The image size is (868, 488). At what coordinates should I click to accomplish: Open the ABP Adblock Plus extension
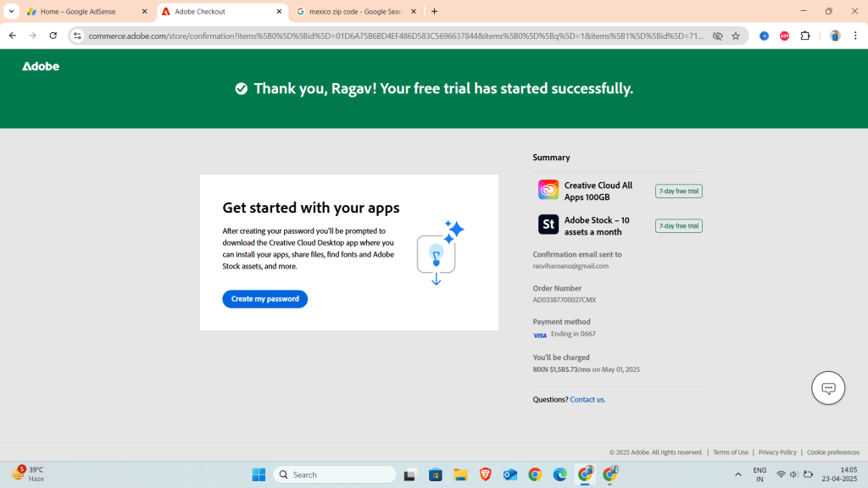784,36
